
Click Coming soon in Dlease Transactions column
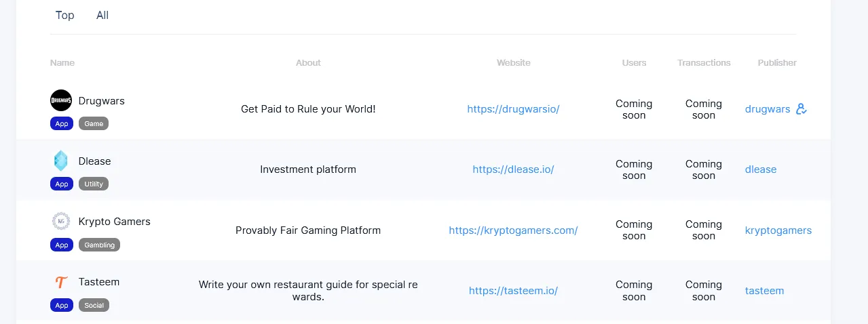704,169
